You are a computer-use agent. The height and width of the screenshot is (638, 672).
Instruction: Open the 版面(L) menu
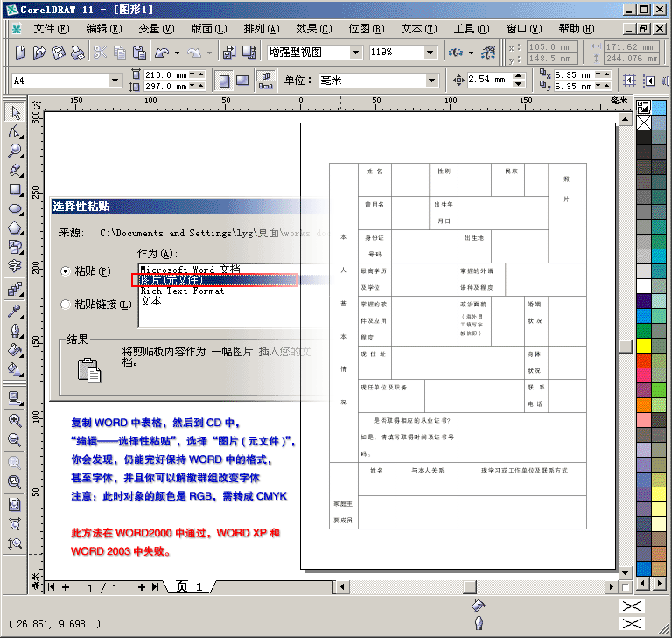[x=209, y=29]
